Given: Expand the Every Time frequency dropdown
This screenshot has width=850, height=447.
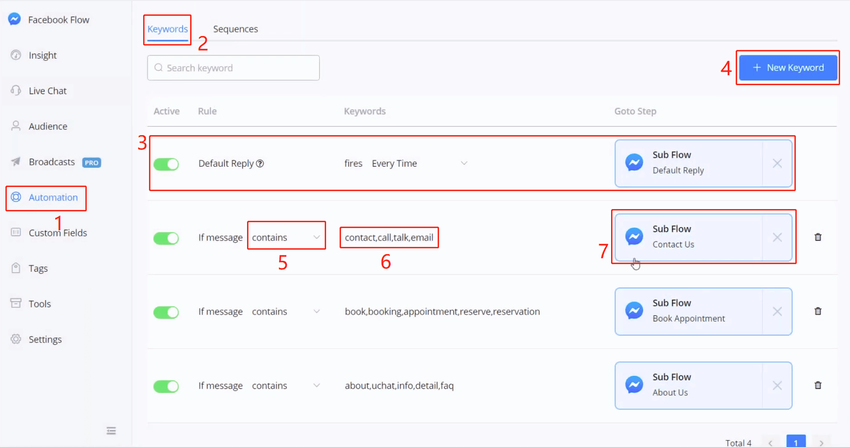Looking at the screenshot, I should 463,164.
